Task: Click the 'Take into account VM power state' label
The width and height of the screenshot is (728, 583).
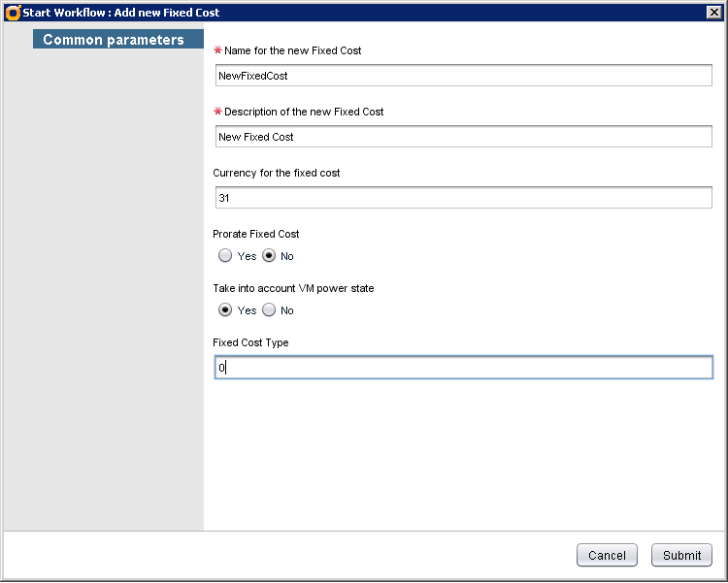Action: 293,288
